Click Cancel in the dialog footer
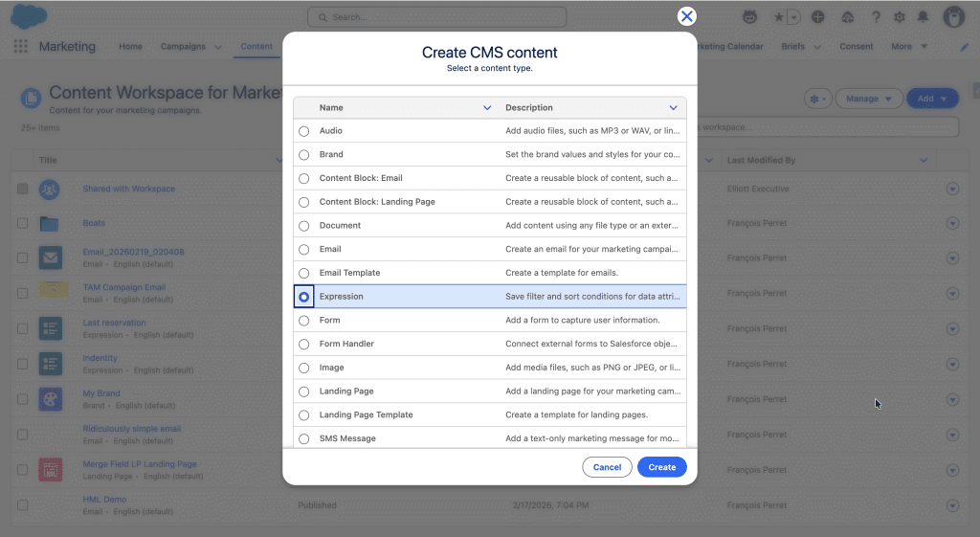Viewport: 980px width, 537px height. pos(607,467)
